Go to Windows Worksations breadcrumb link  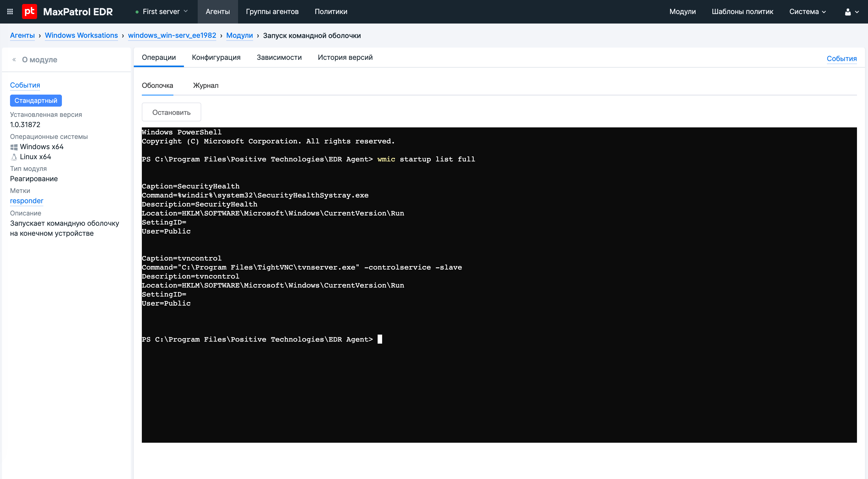81,35
